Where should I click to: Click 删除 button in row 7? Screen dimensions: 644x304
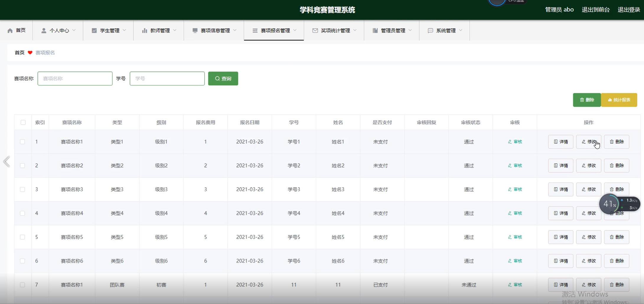(x=617, y=285)
